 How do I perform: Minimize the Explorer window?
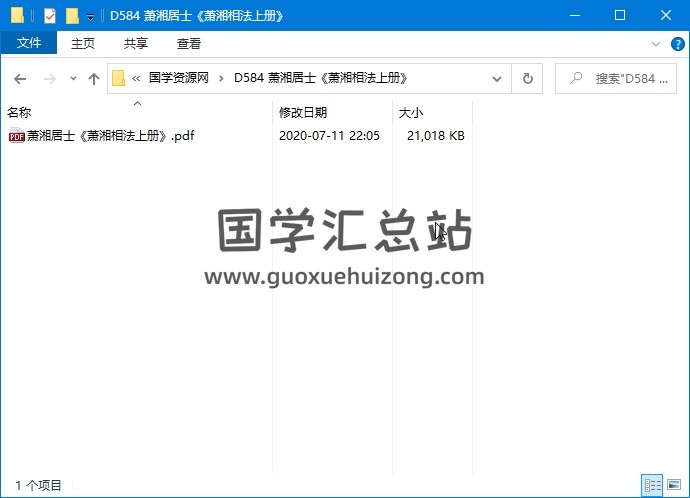coord(574,15)
